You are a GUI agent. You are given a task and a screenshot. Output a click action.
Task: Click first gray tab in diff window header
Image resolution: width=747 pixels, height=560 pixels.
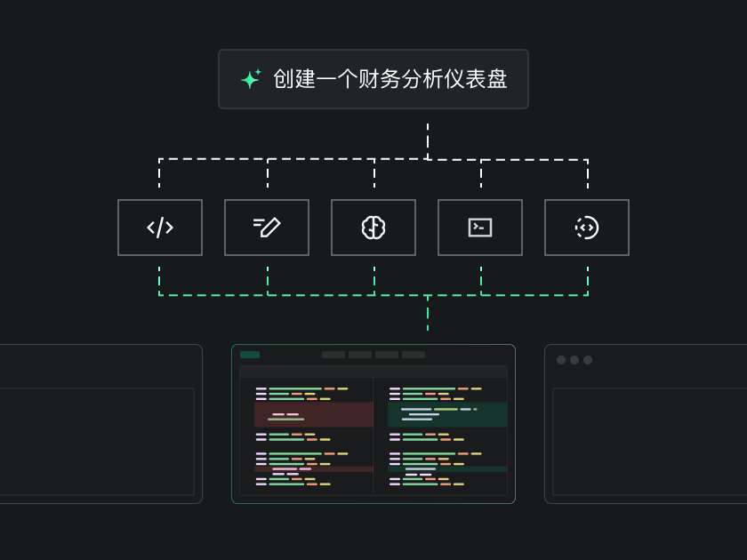click(333, 355)
